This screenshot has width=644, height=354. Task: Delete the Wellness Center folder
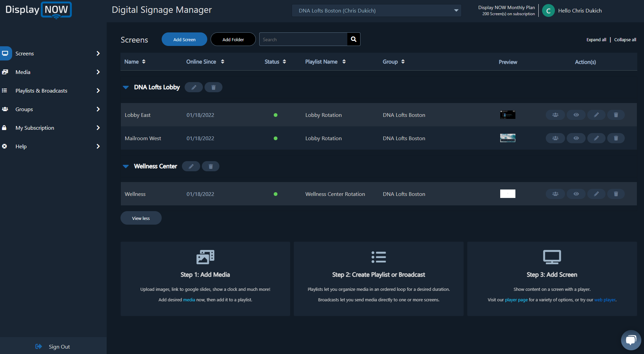pyautogui.click(x=211, y=166)
